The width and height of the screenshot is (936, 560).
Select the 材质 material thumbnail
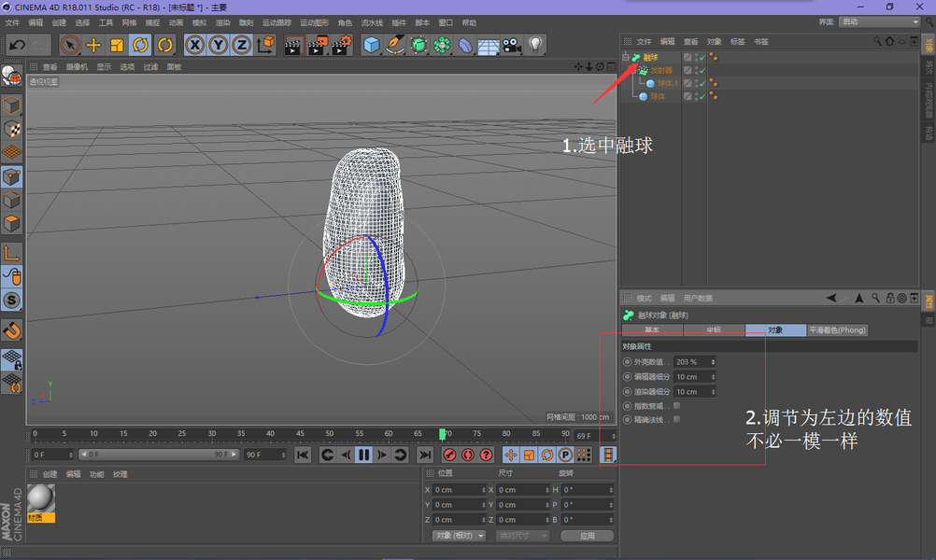click(41, 503)
